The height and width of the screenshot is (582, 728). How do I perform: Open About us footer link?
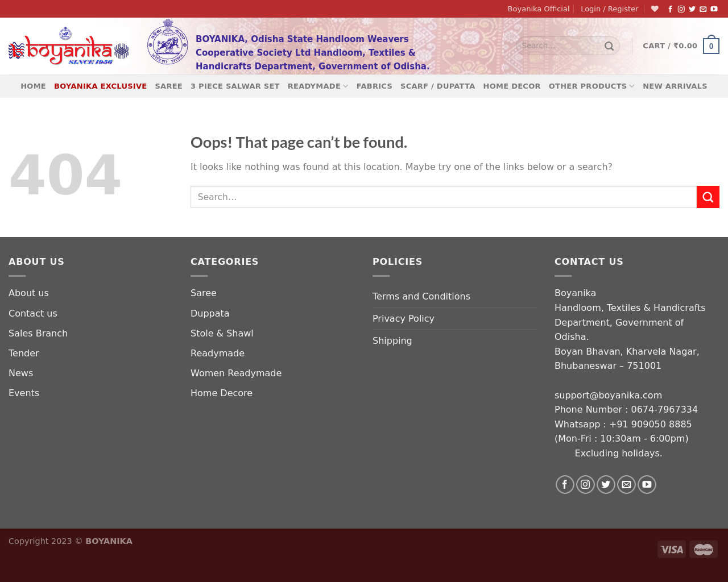point(28,293)
